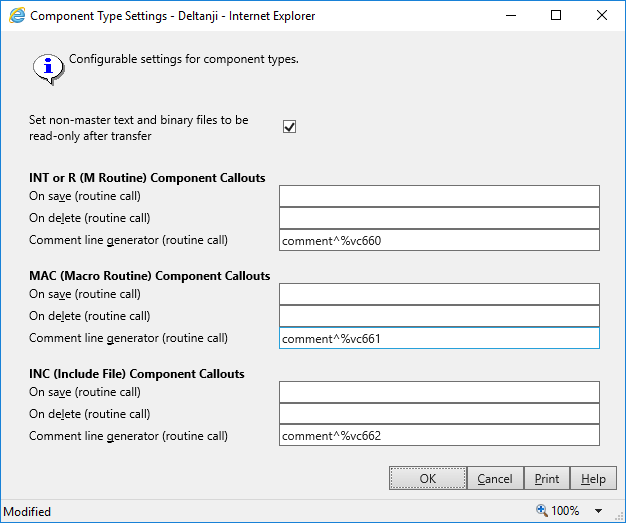
Task: Uncheck the read-only after transfer checkbox
Action: 290,127
